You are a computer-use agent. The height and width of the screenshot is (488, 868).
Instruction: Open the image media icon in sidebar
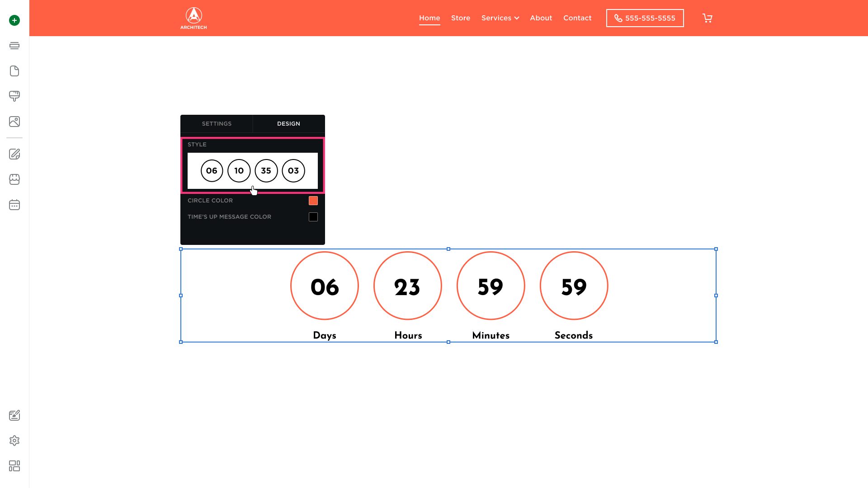point(14,122)
